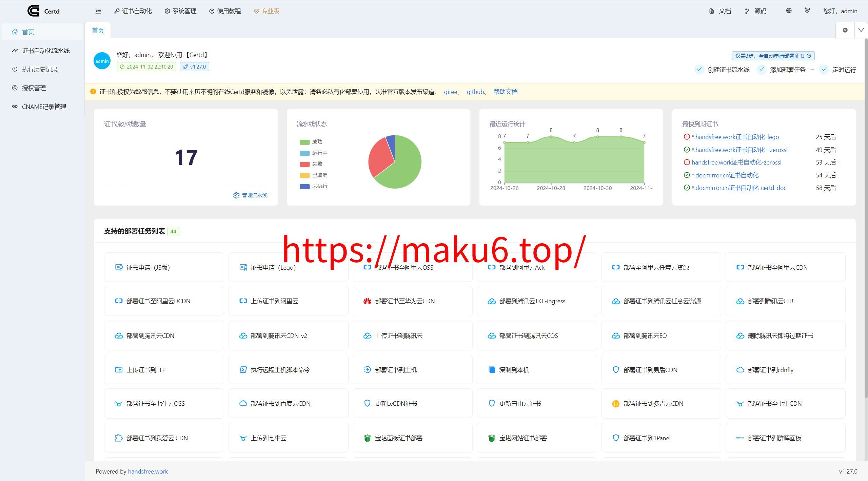Click the theme preferences icon beside the globe
The height and width of the screenshot is (481, 868).
(807, 11)
